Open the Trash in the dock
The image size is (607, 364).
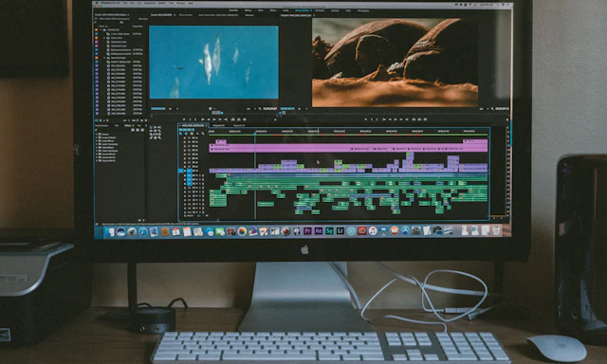coord(496,230)
